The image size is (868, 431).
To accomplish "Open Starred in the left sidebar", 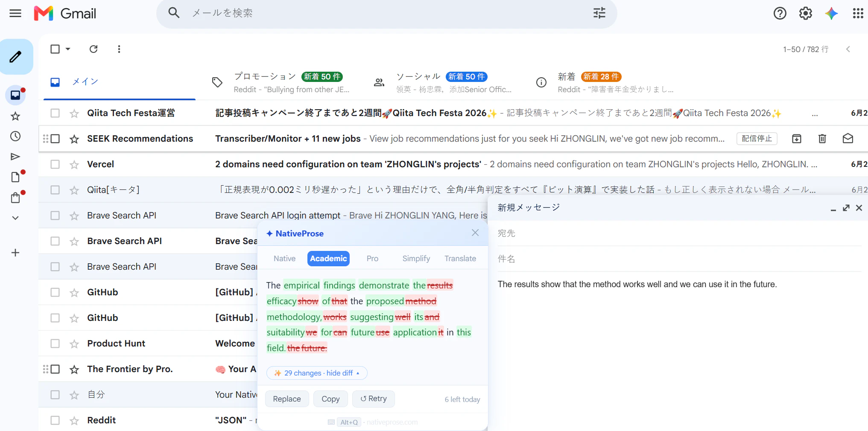I will pos(15,116).
